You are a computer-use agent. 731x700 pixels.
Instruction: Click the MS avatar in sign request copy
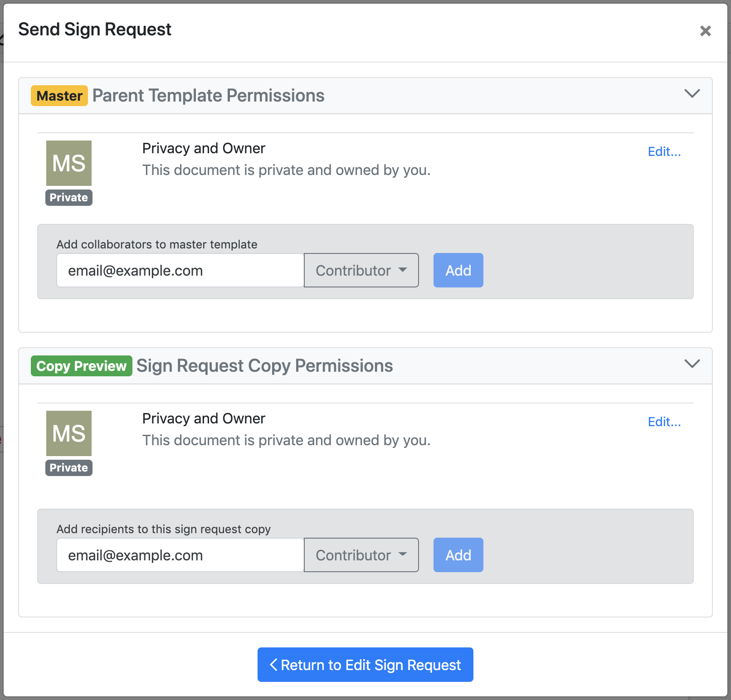point(69,433)
